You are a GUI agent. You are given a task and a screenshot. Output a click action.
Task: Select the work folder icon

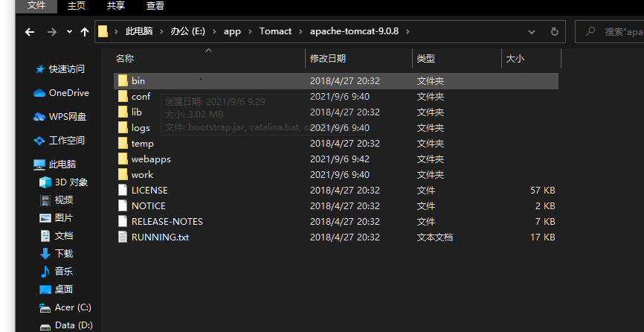123,174
